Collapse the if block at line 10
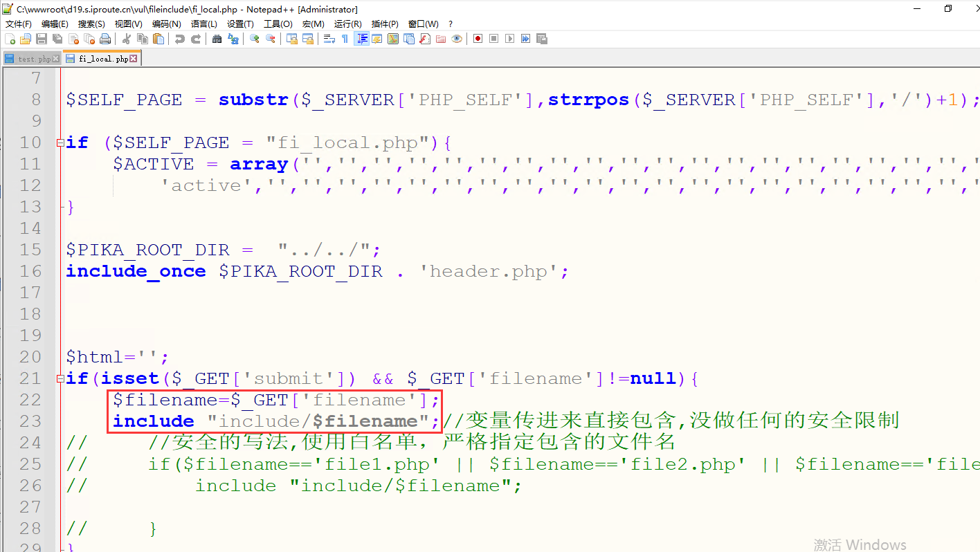This screenshot has width=980, height=552. (59, 142)
